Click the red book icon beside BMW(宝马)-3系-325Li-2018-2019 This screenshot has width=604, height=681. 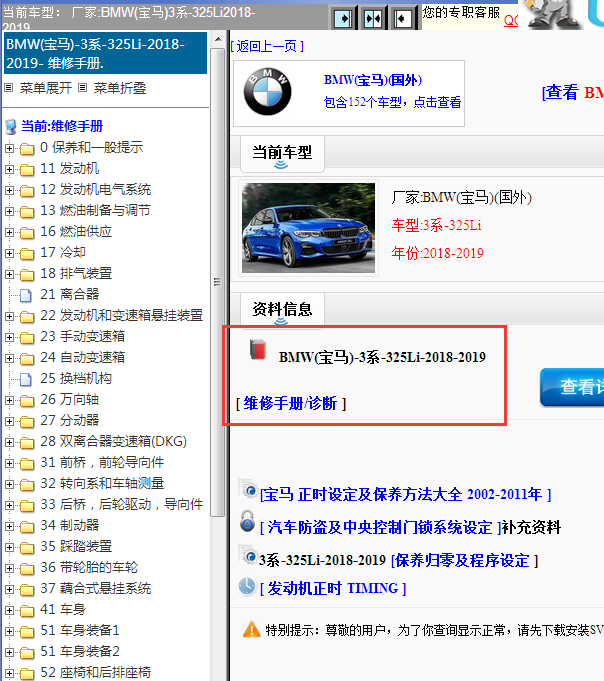point(258,350)
